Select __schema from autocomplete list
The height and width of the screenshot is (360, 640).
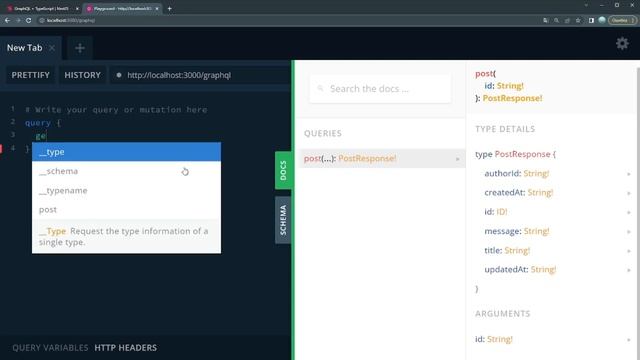click(x=127, y=171)
